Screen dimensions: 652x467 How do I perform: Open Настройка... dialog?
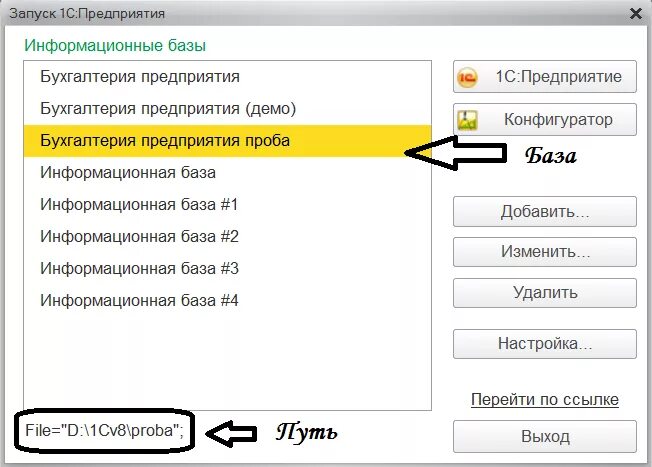coord(545,344)
